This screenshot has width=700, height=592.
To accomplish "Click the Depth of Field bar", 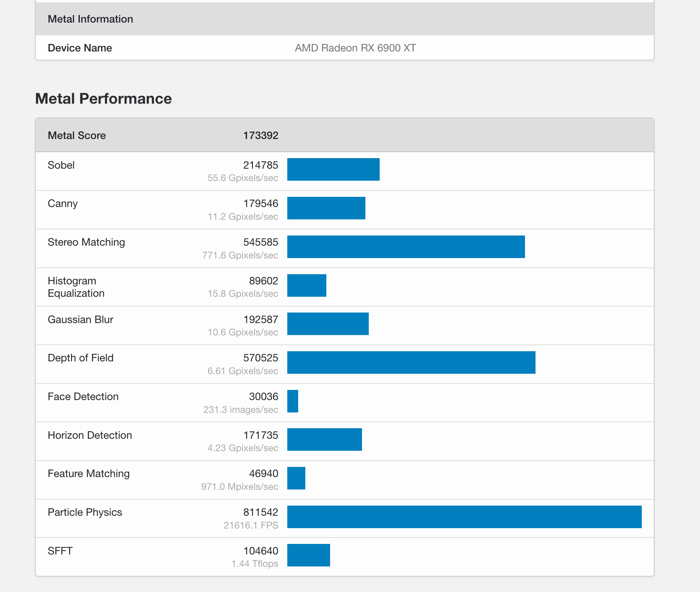I will (x=411, y=362).
